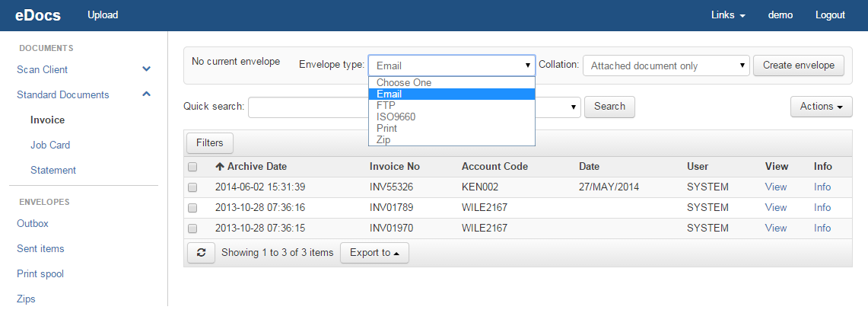Image resolution: width=868 pixels, height=310 pixels.
Task: Choose FTP from the envelope type list
Action: tap(385, 105)
